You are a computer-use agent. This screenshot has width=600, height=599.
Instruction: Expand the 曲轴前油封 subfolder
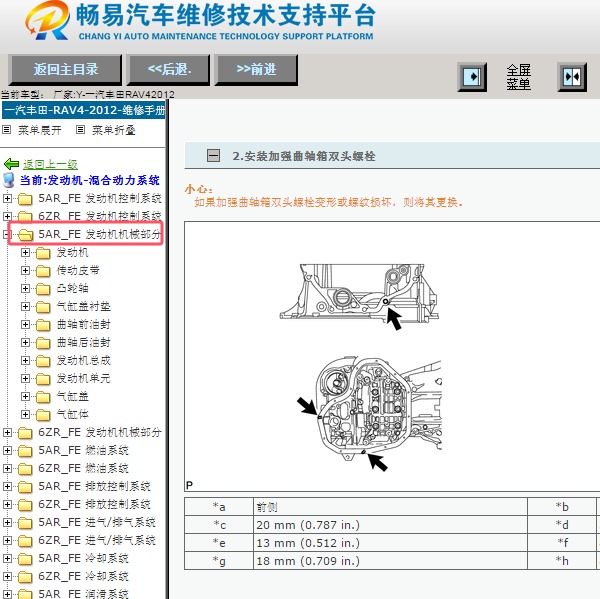pos(25,324)
